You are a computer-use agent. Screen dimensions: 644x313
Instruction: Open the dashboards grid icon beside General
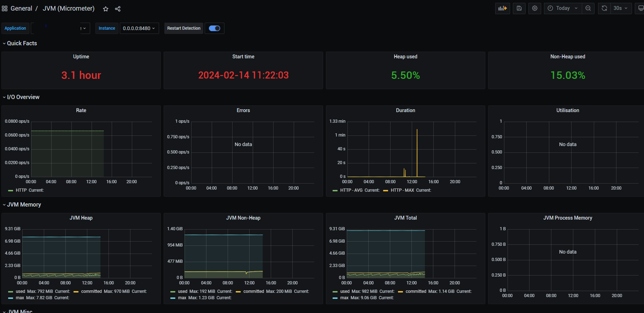pyautogui.click(x=5, y=8)
